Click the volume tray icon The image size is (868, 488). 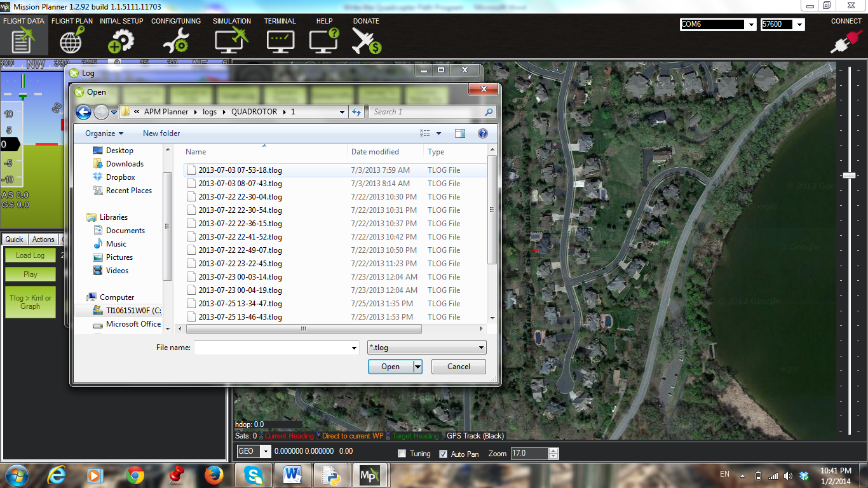click(x=788, y=475)
